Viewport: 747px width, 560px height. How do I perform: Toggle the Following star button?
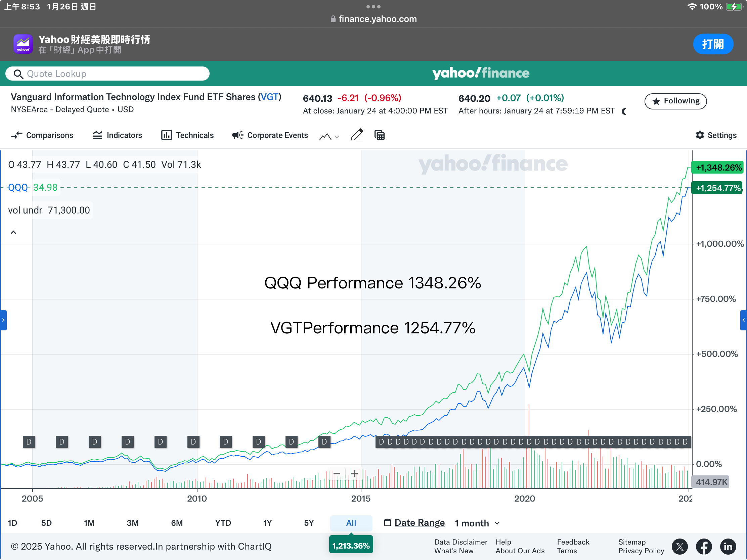(675, 101)
